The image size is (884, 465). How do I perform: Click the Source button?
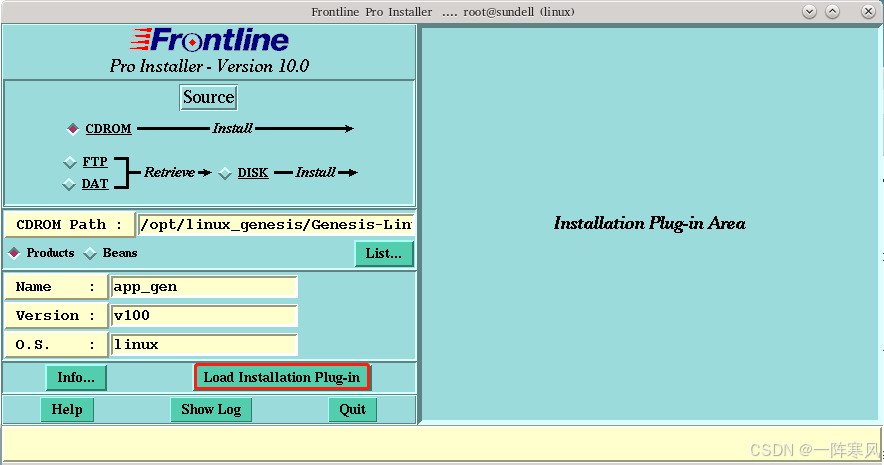(x=209, y=98)
